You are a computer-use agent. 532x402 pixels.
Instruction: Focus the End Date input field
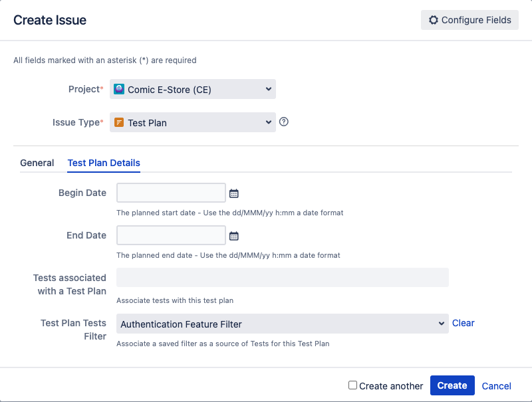tap(171, 235)
